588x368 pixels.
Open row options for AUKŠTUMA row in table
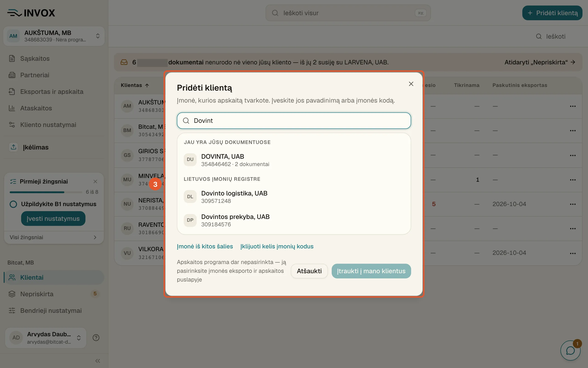point(573,106)
